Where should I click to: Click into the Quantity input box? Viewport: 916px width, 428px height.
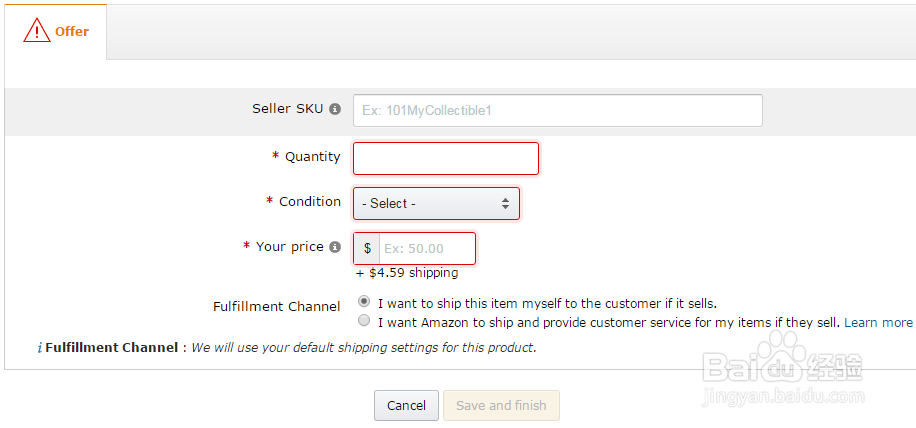[x=446, y=158]
